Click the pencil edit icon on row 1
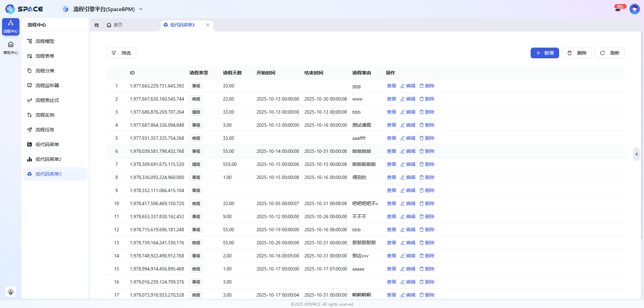The width and height of the screenshot is (644, 308). coord(402,86)
